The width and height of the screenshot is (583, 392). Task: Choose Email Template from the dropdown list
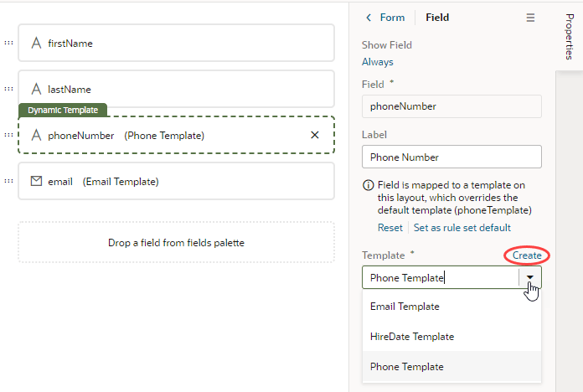405,307
